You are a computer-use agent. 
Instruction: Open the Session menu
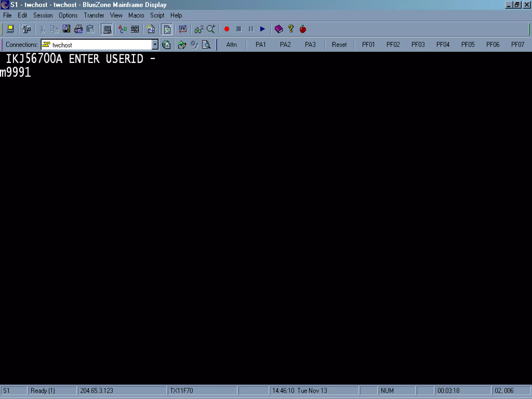[43, 15]
